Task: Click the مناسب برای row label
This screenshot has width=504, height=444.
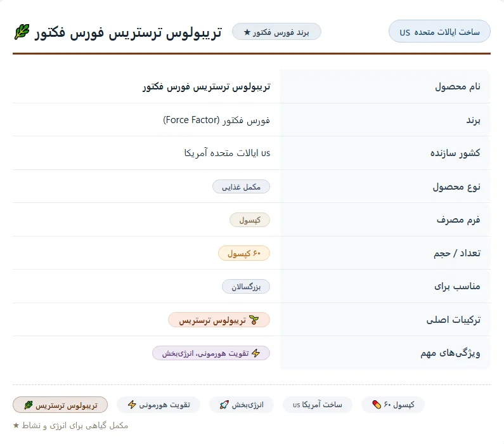Action: tap(457, 286)
